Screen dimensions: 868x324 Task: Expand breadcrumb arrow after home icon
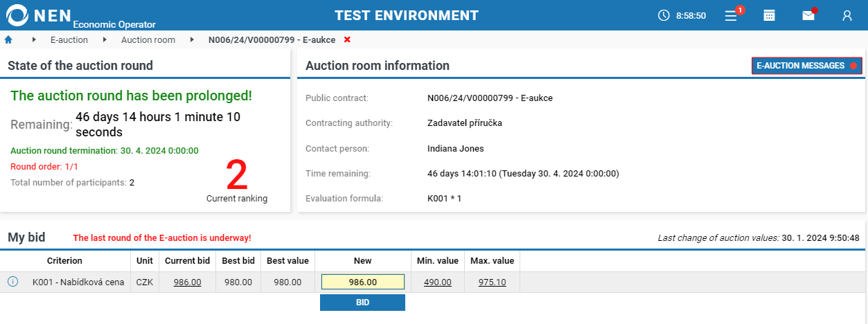(34, 39)
